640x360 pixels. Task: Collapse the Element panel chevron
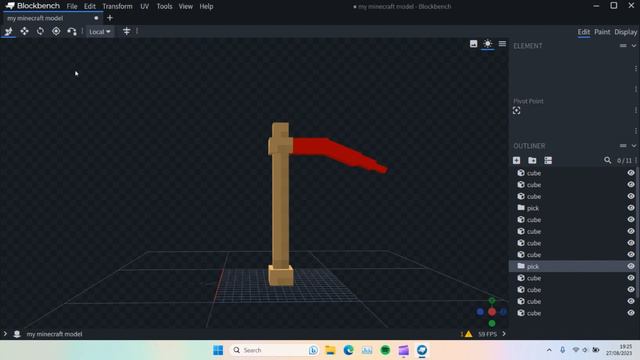634,46
